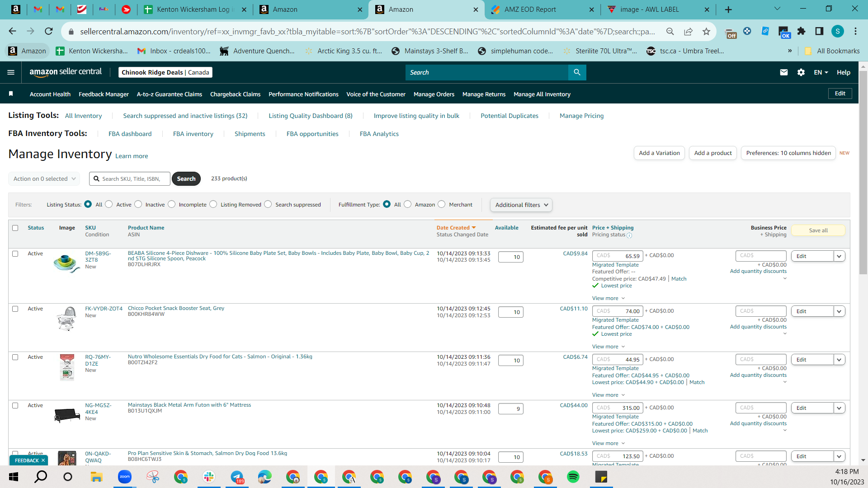Screen dimensions: 868x488
Task: Open File Explorer from the taskbar
Action: tap(96, 477)
